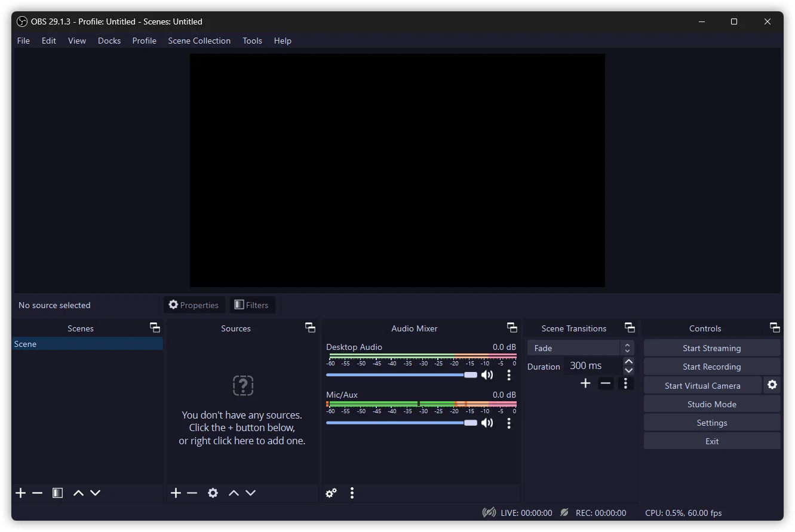Open the Docks menu
This screenshot has width=795, height=532.
[109, 41]
